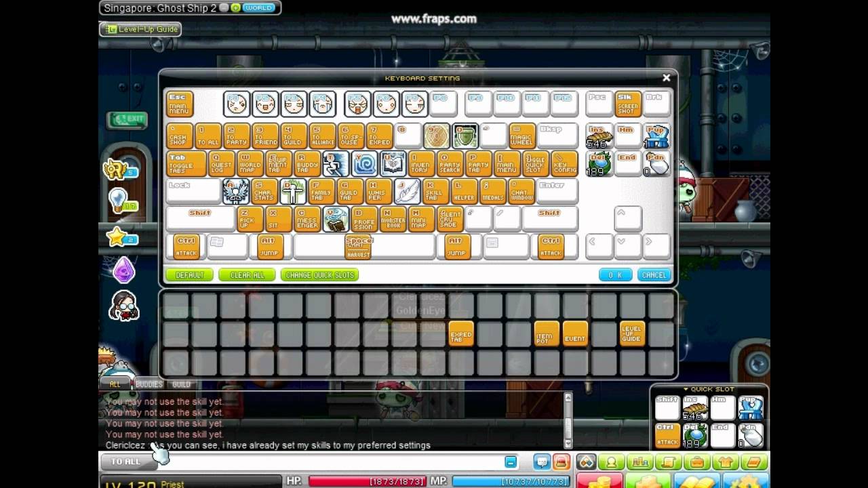
Task: Click the left Ctrl Attack key tile
Action: click(186, 247)
